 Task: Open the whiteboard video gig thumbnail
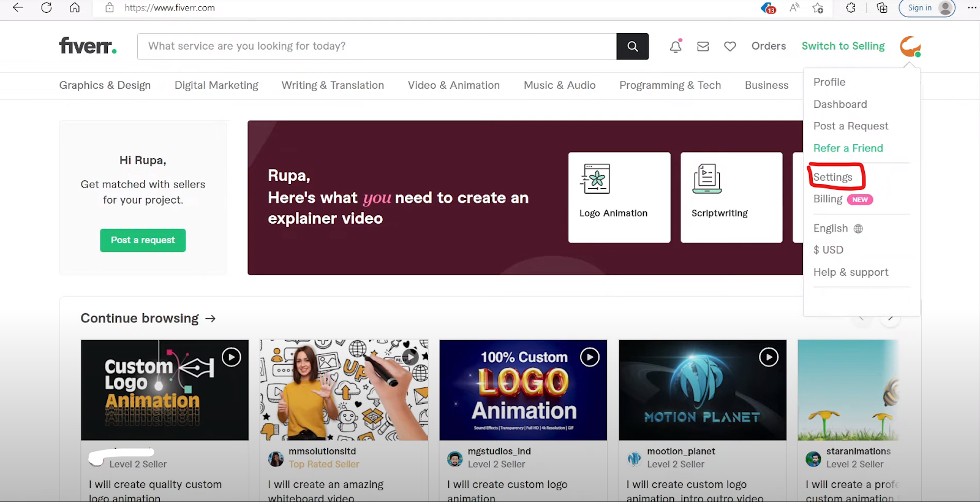(x=344, y=390)
